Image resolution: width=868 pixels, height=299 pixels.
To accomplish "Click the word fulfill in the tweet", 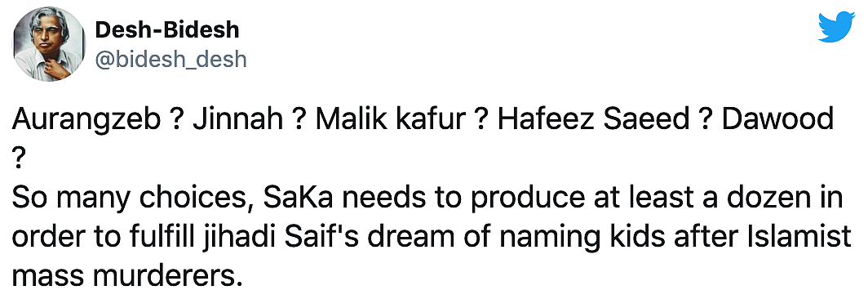I will (x=136, y=239).
